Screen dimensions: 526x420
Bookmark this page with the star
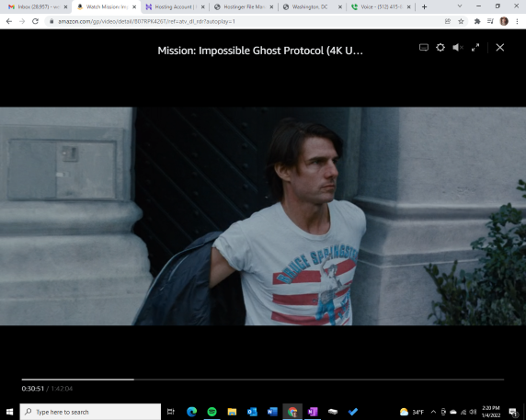(x=461, y=21)
